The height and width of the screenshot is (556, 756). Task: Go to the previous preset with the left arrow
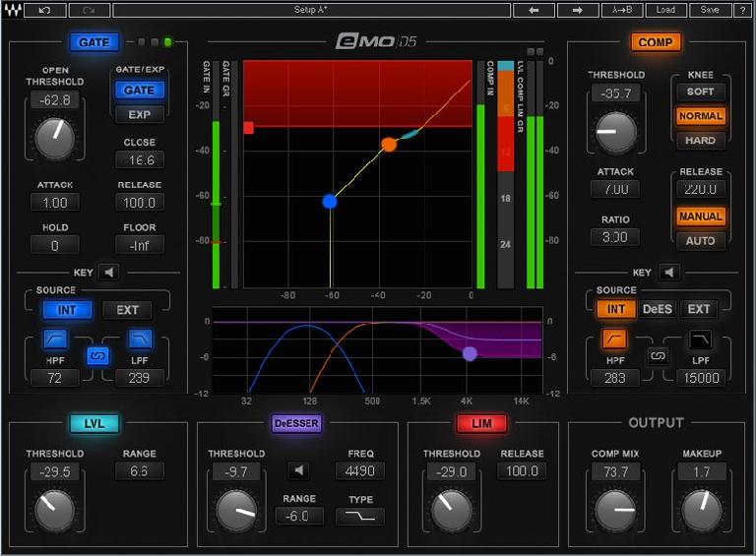[534, 10]
